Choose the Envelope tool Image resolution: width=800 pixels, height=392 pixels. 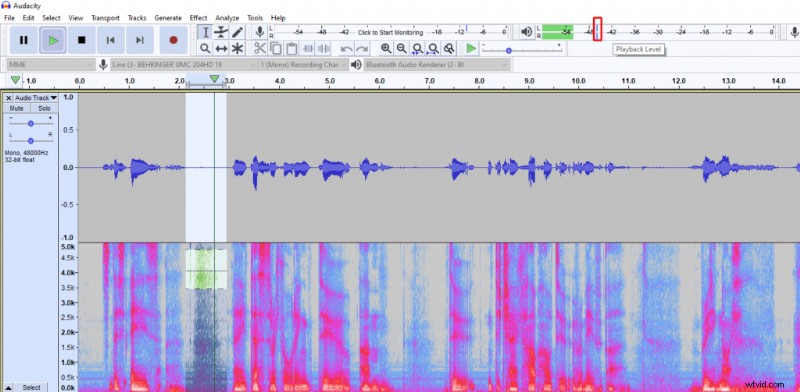point(221,32)
